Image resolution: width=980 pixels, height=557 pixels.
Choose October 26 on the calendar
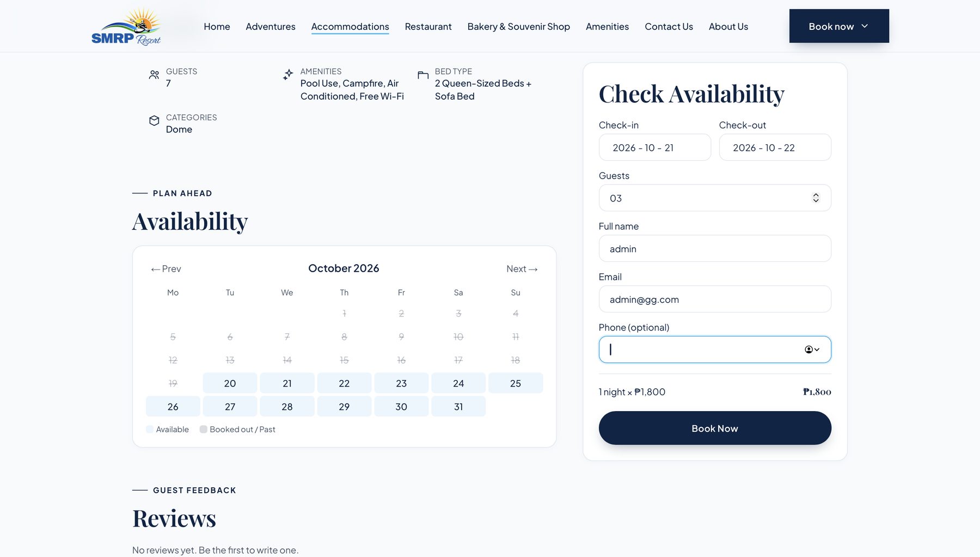click(173, 407)
